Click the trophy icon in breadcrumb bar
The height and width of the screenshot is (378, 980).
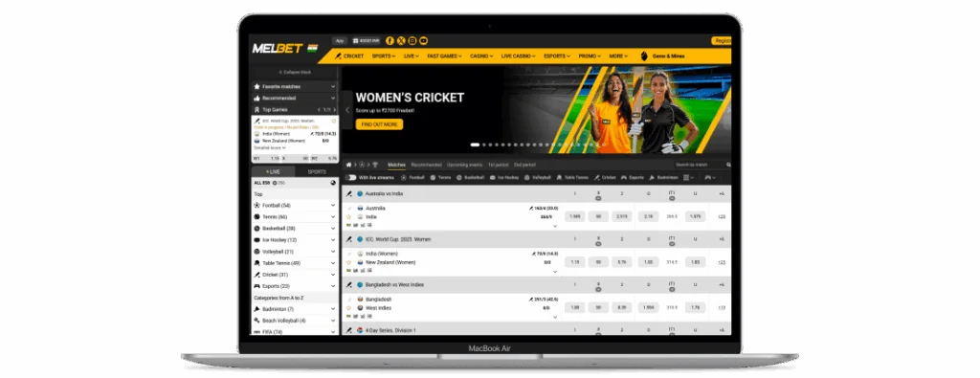coord(375,165)
